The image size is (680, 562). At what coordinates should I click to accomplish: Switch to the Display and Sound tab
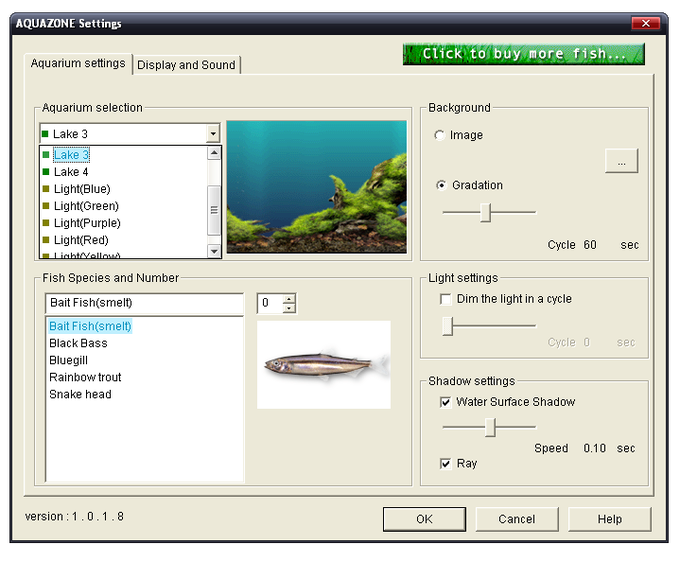coord(186,65)
